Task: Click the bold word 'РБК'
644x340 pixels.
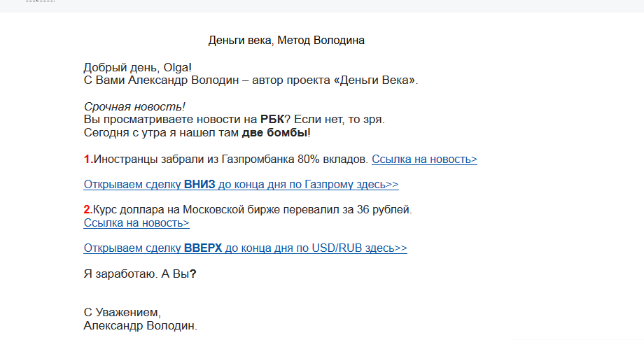Action: [272, 120]
